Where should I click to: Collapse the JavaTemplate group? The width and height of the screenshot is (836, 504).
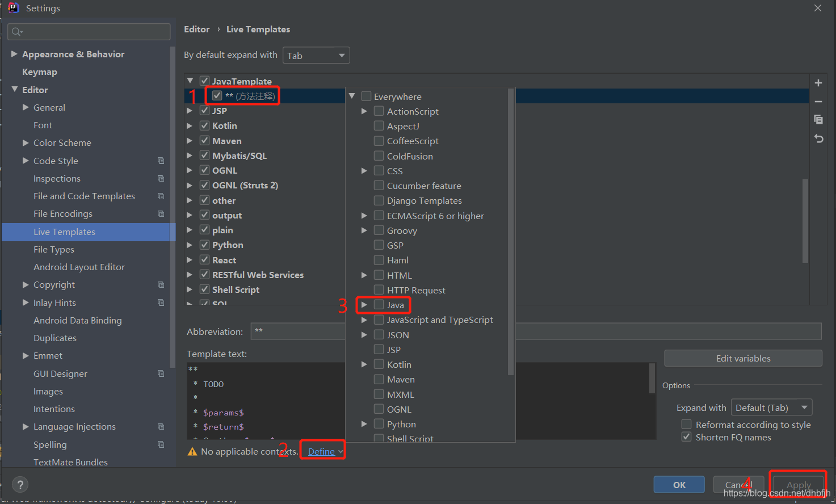coord(190,81)
